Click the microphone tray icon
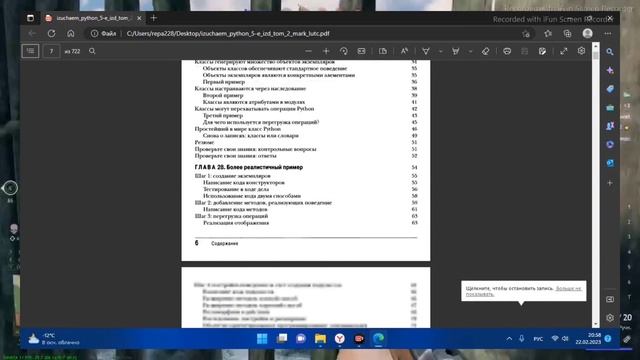This screenshot has width=640, height=360. [522, 339]
